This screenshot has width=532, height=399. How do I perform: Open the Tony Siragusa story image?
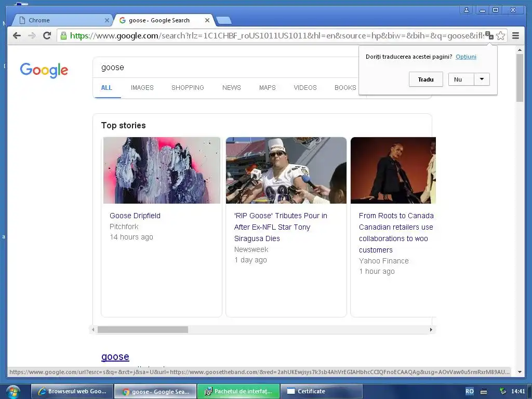coord(286,170)
